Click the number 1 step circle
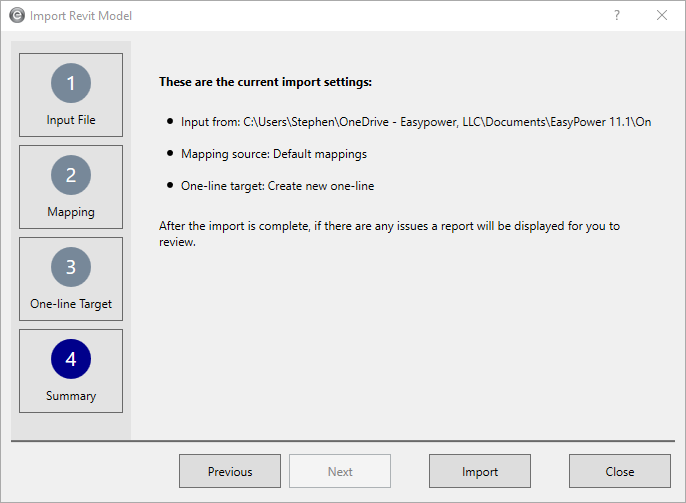 (x=71, y=83)
